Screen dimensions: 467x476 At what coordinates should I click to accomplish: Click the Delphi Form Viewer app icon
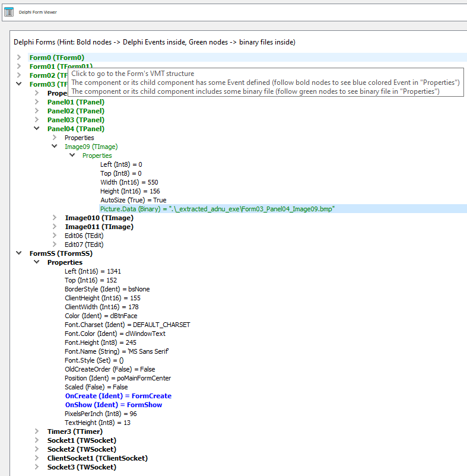click(x=9, y=12)
